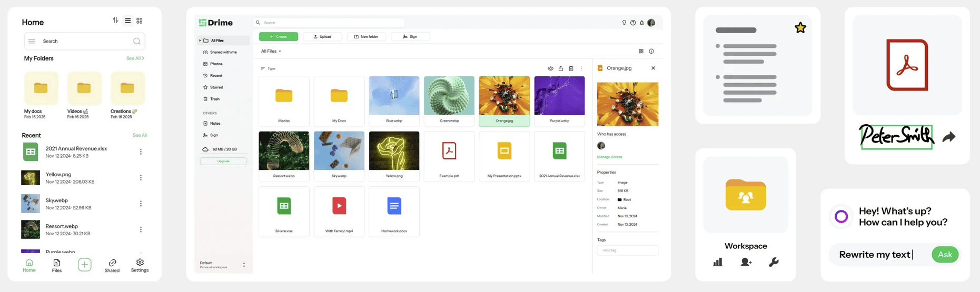Click the Manage Access link
This screenshot has height=292, width=980.
click(609, 157)
